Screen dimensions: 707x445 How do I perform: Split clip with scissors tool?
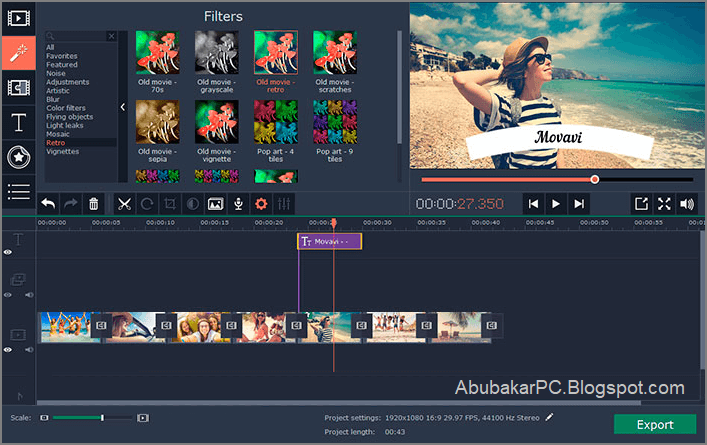tap(124, 204)
